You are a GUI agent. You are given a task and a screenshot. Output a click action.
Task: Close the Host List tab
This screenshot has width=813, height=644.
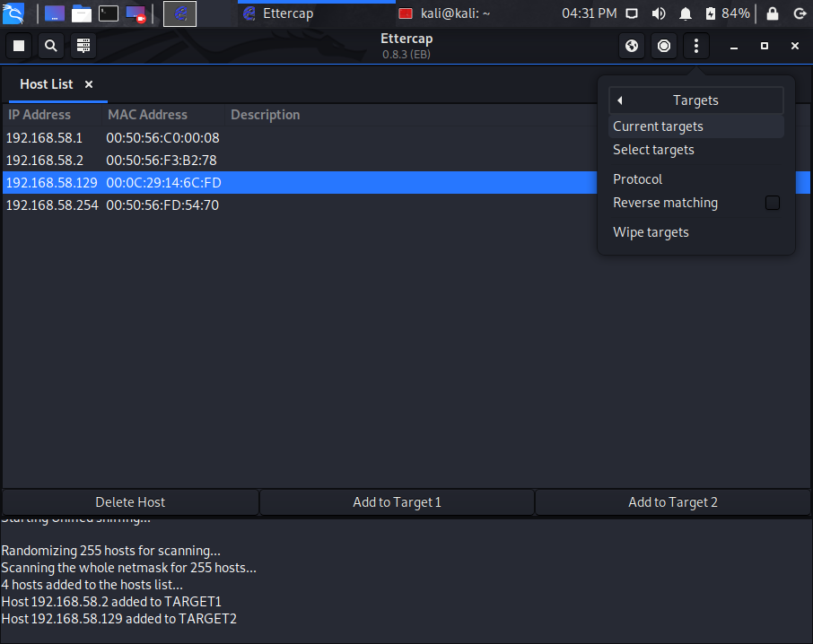click(89, 84)
